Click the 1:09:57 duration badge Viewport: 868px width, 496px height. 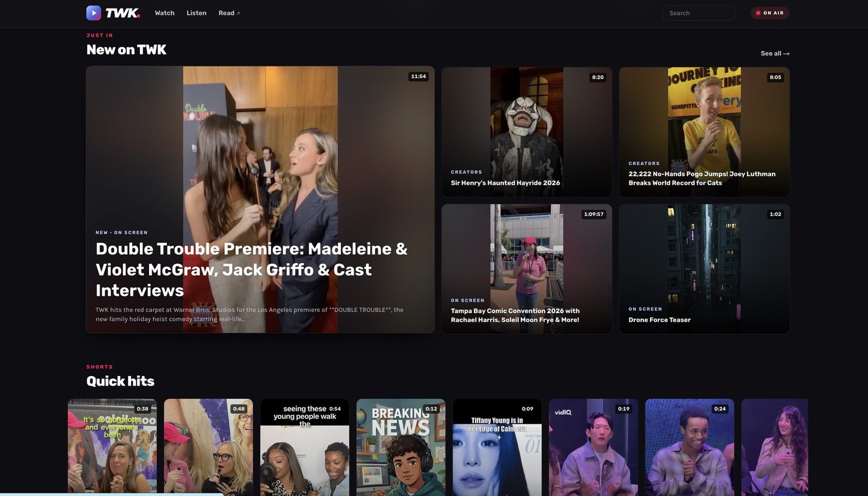(x=593, y=214)
